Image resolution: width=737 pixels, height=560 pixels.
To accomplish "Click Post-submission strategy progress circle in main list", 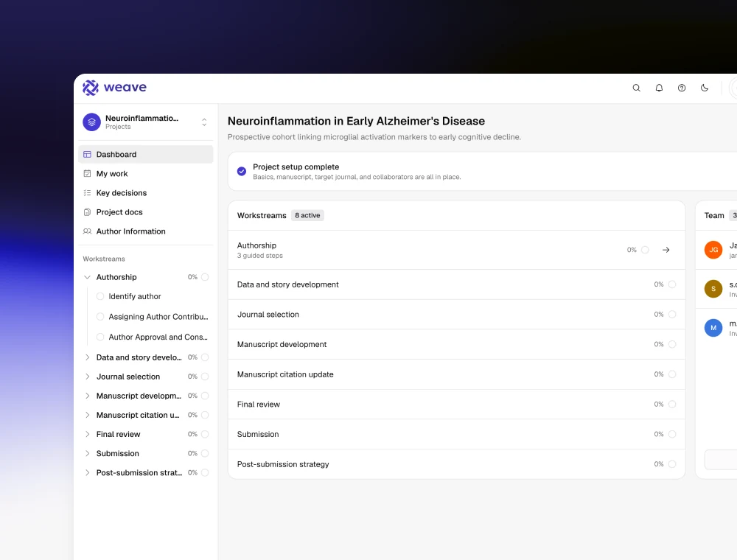I will (x=672, y=464).
